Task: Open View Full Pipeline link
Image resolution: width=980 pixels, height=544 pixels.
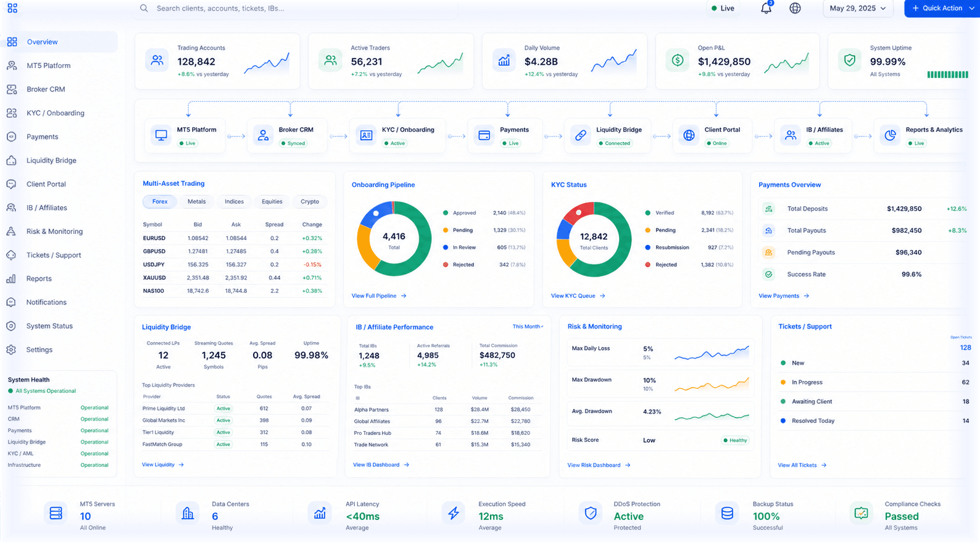Action: (379, 296)
